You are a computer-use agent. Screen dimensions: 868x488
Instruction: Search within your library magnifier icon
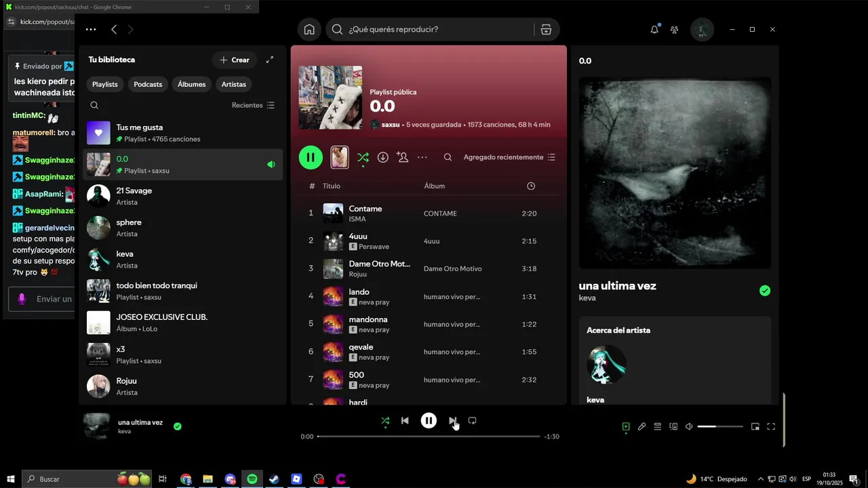[94, 105]
